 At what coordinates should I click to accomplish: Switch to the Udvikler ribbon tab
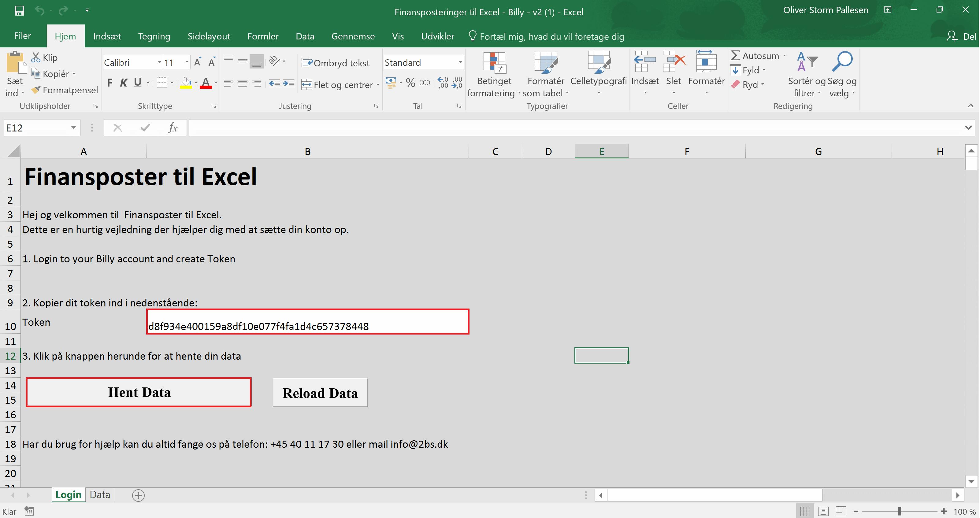tap(437, 36)
